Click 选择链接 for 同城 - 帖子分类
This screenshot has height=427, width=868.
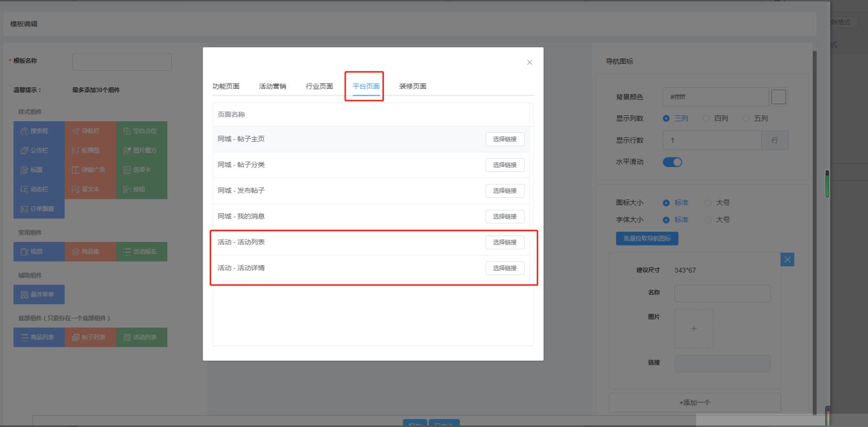coord(505,165)
